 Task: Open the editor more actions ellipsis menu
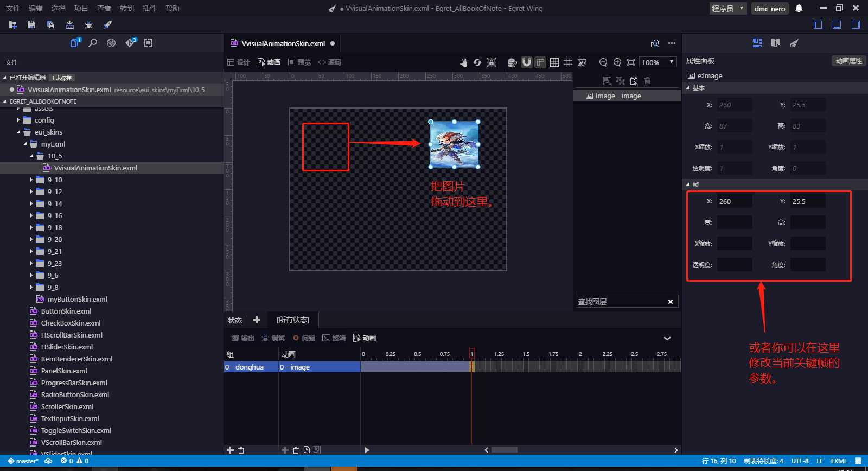pos(672,43)
